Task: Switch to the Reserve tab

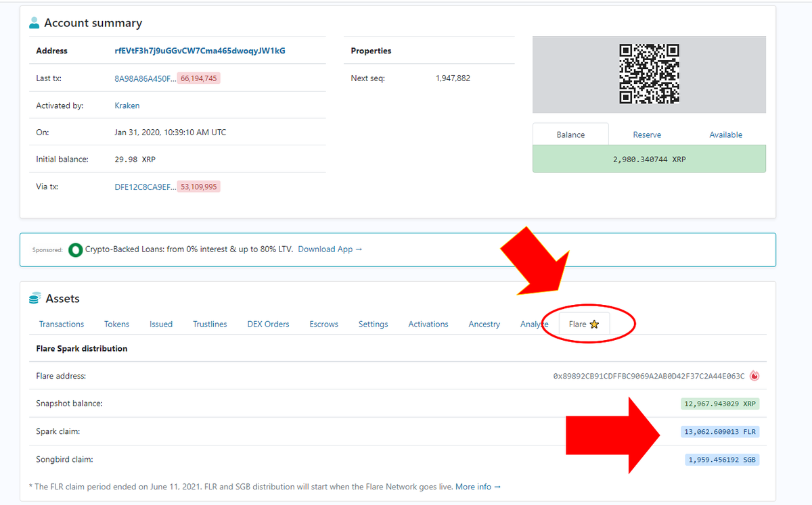Action: (647, 135)
